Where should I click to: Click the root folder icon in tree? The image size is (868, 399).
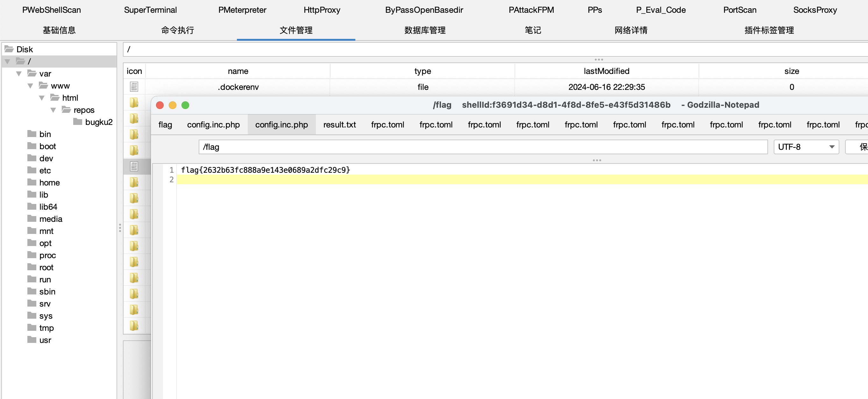point(32,267)
